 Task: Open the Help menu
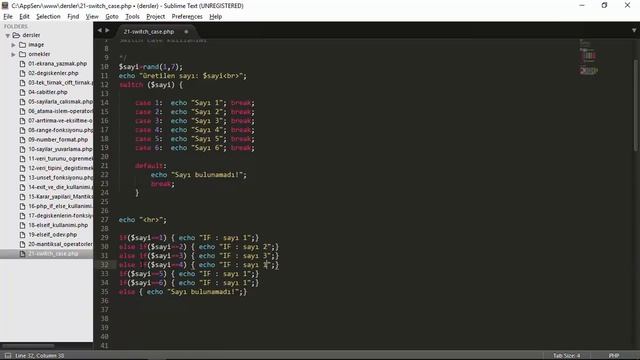click(x=216, y=17)
